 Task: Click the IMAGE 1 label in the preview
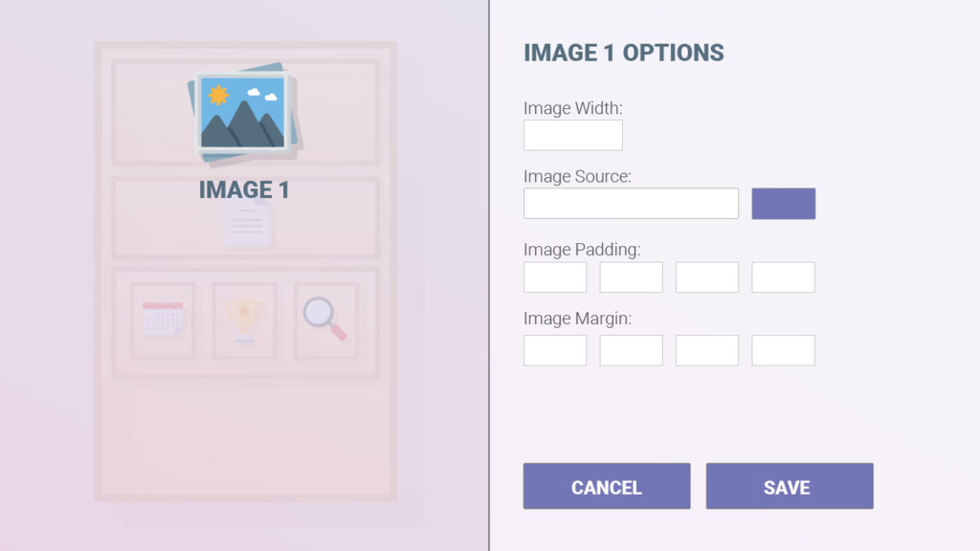click(244, 189)
